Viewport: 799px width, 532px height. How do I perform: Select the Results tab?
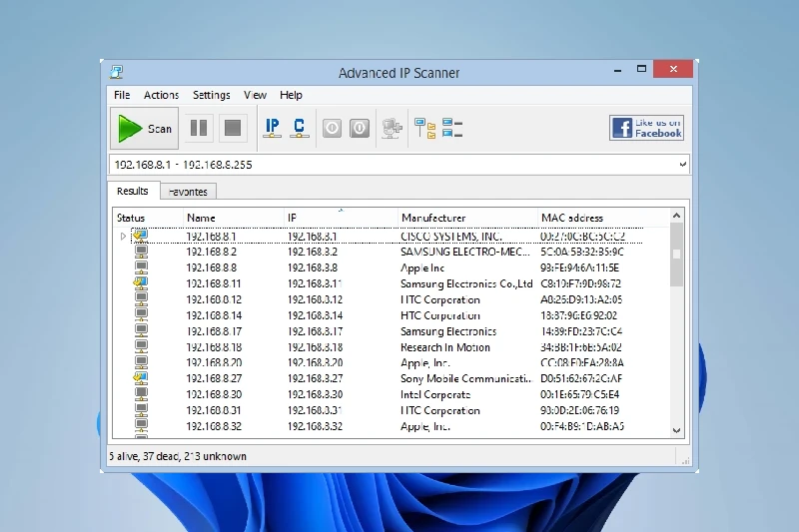click(133, 191)
